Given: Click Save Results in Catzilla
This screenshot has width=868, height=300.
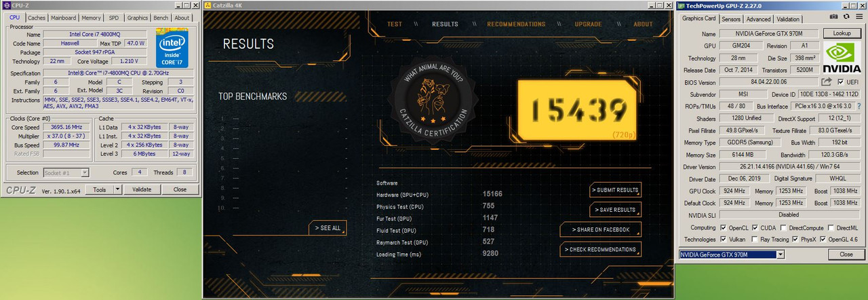Looking at the screenshot, I should point(615,210).
